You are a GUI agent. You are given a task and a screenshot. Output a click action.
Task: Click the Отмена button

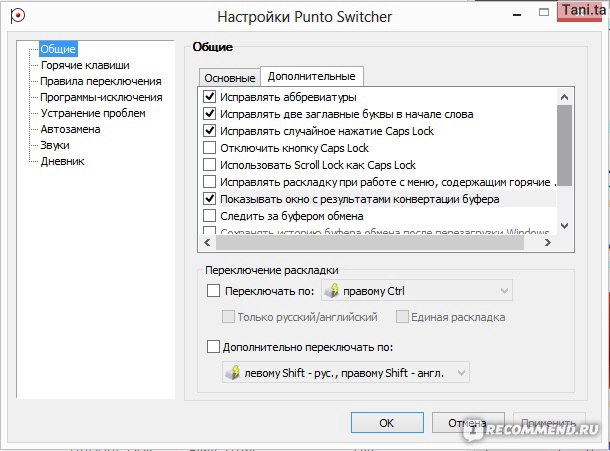(468, 423)
